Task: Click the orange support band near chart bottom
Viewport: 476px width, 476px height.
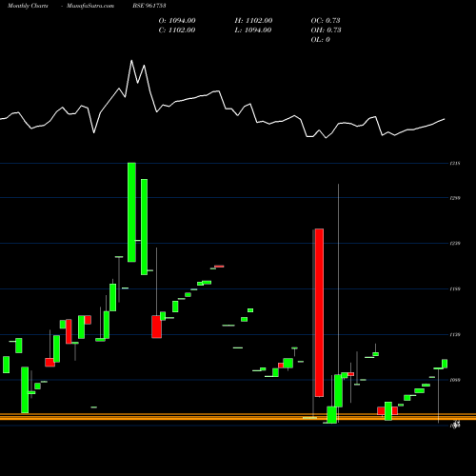Action: [238, 417]
